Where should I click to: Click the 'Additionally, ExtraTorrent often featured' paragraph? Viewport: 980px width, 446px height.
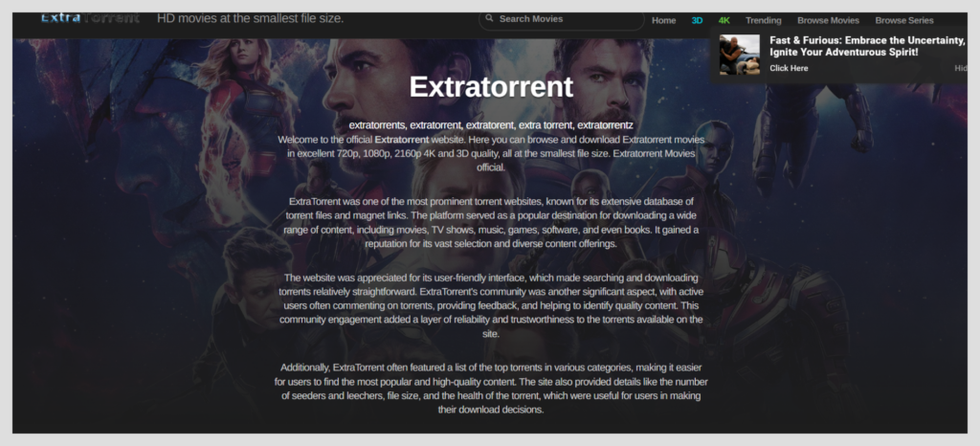click(491, 389)
